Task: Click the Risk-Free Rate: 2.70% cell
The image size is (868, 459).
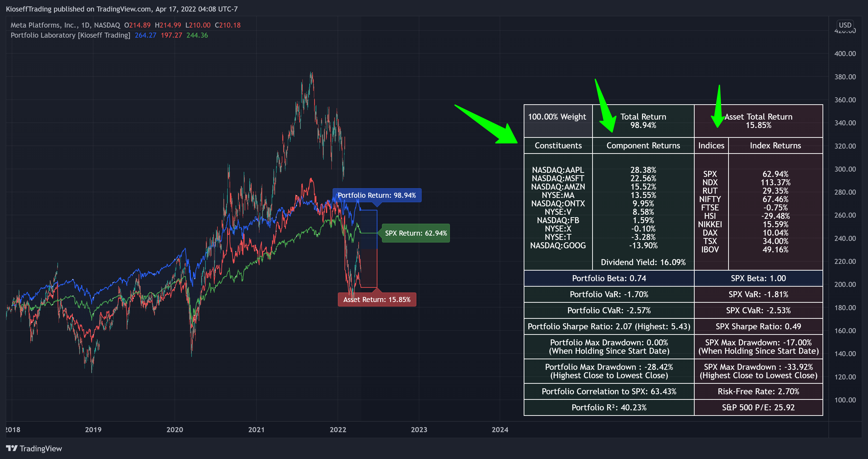Action: [x=759, y=392]
